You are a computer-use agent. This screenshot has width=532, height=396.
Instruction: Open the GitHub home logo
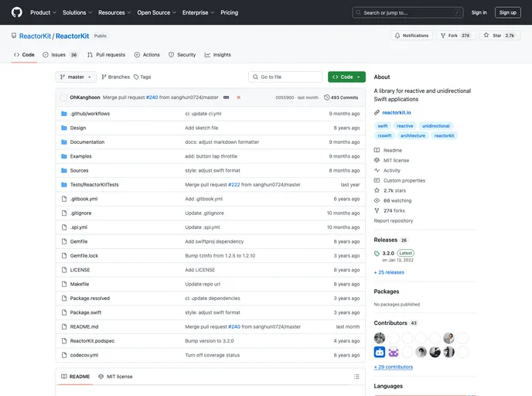tap(17, 12)
